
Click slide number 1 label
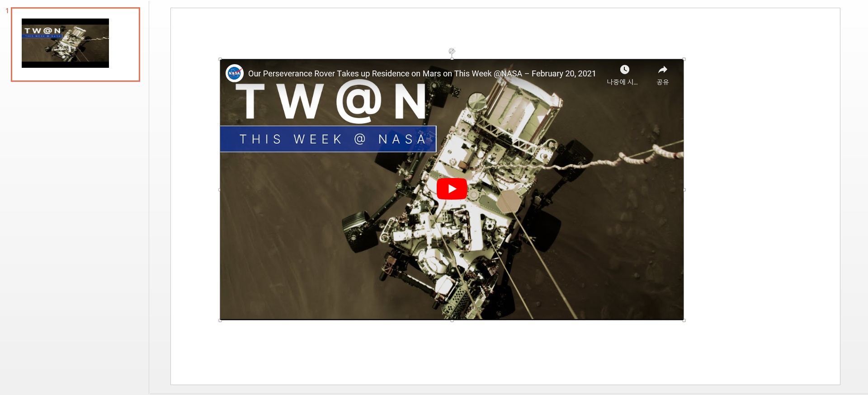[x=7, y=11]
